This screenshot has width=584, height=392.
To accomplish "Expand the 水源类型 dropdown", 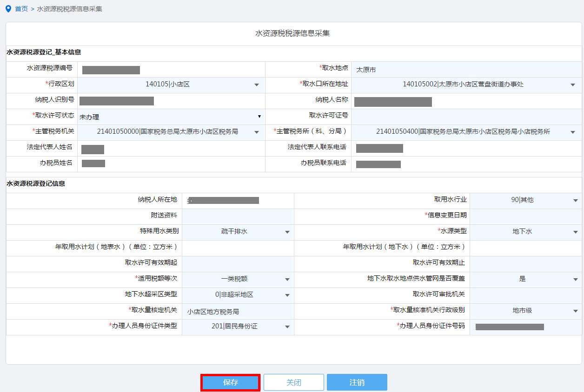I will 525,232.
